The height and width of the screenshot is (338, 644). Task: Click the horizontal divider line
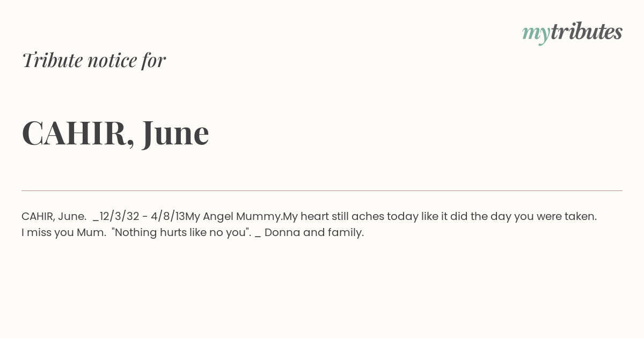pyautogui.click(x=322, y=190)
